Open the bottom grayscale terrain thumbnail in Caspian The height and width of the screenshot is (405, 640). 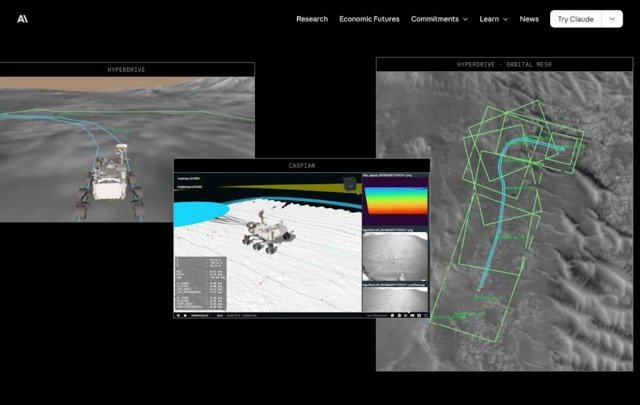pyautogui.click(x=394, y=299)
